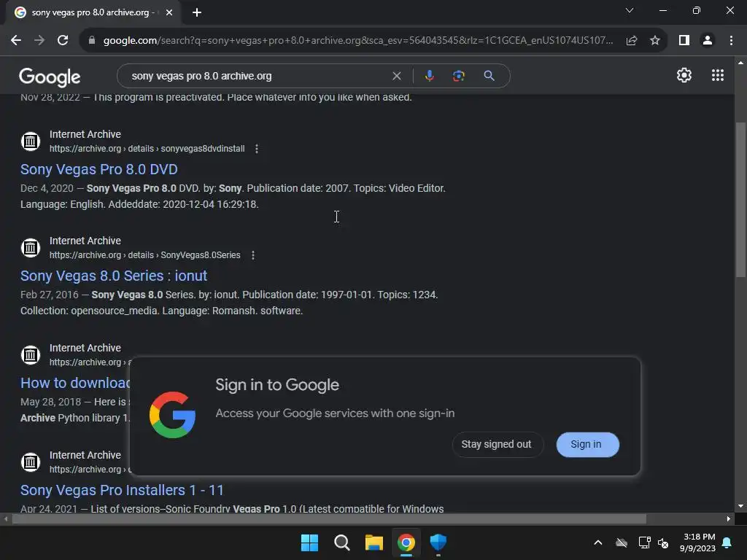Search by image with the Google Lens icon
Viewport: 747px width, 560px height.
click(x=458, y=76)
